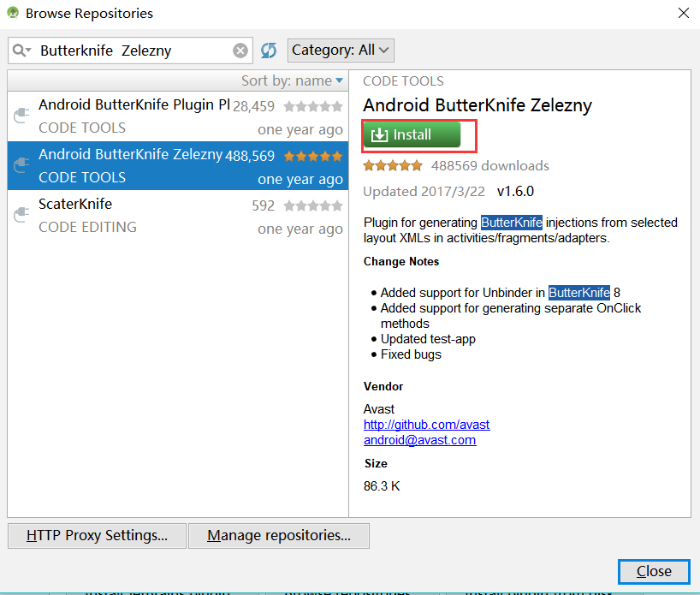Click gold stars in selected Zelezny row
700x595 pixels.
[313, 157]
